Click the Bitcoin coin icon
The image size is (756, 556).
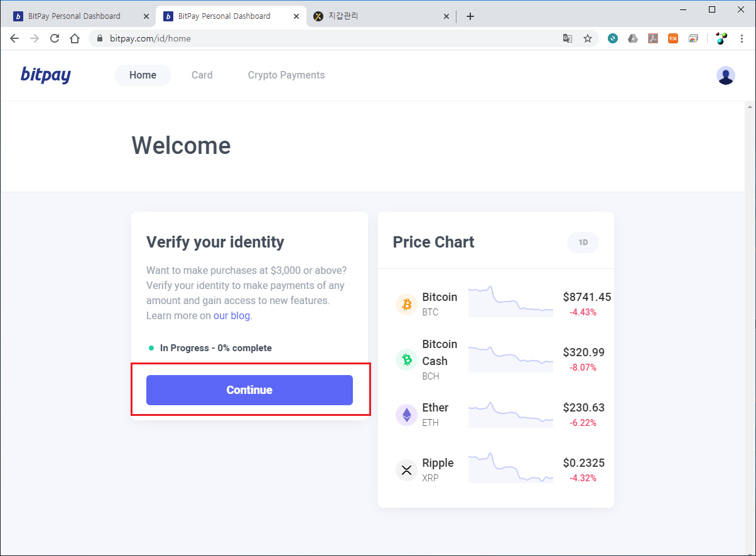(x=406, y=305)
